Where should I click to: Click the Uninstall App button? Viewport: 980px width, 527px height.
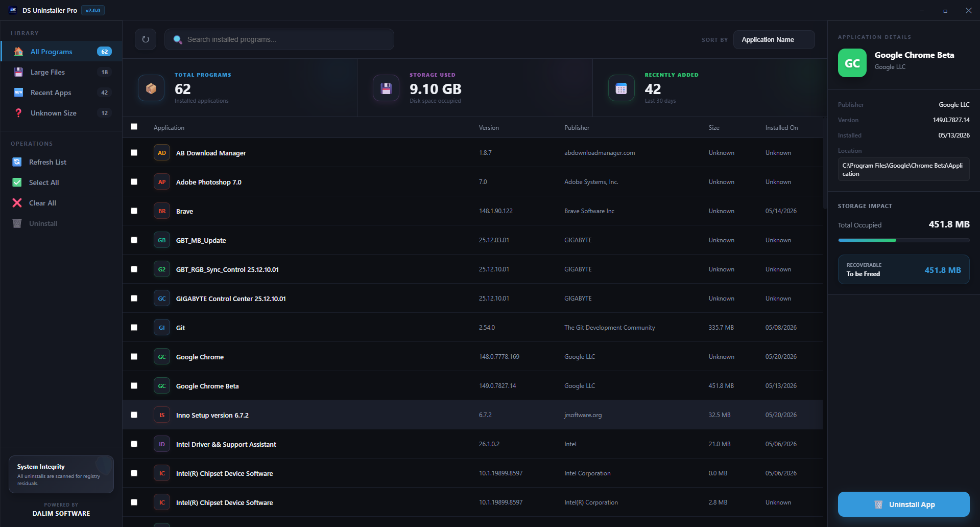903,505
